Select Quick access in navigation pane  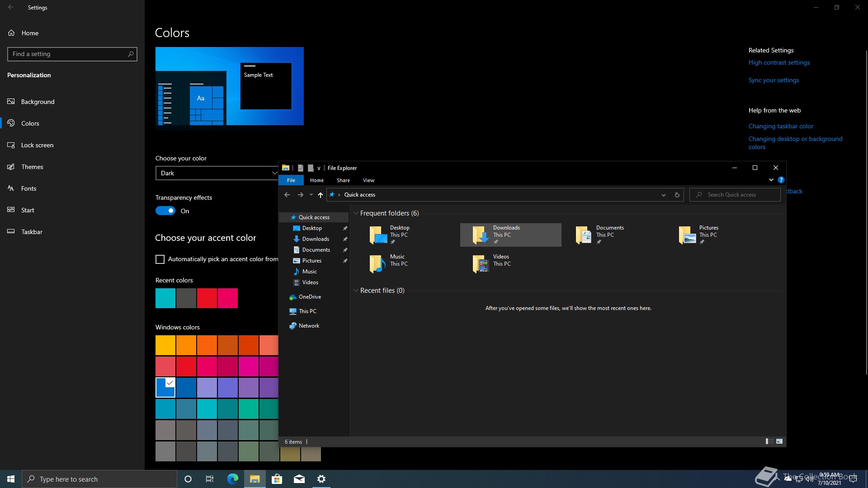(314, 217)
